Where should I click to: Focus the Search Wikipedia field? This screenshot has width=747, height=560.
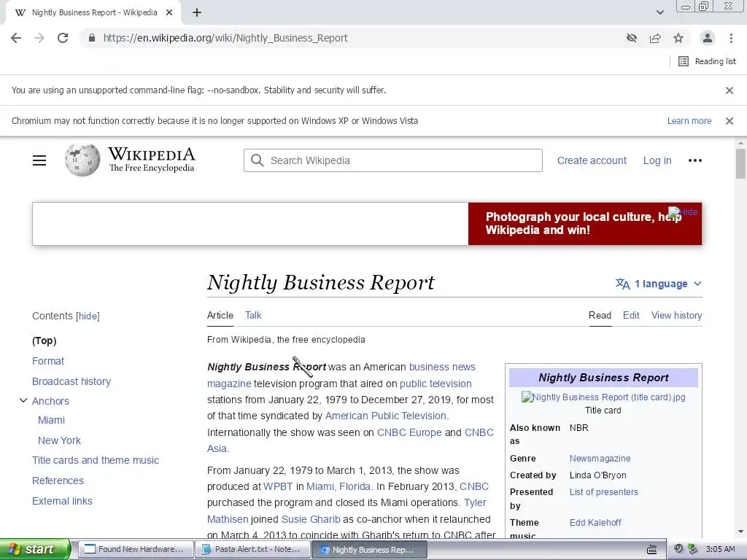point(393,160)
